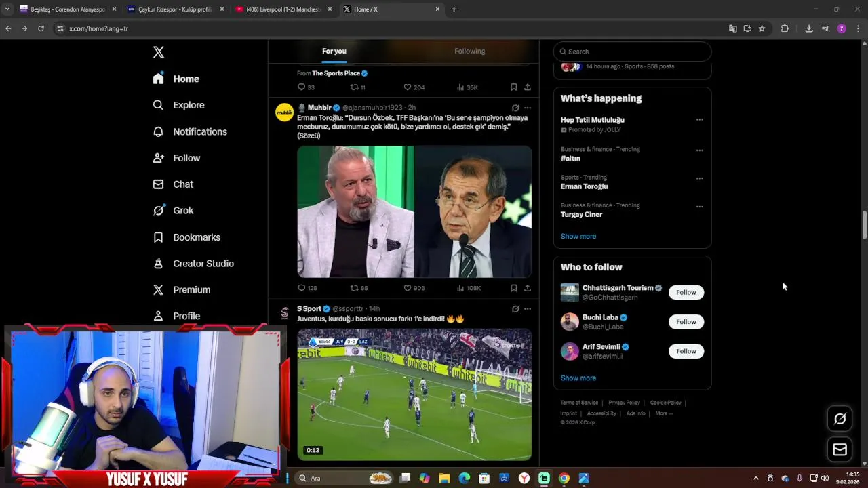
Task: Open Google Chrome from the taskbar
Action: point(564,479)
